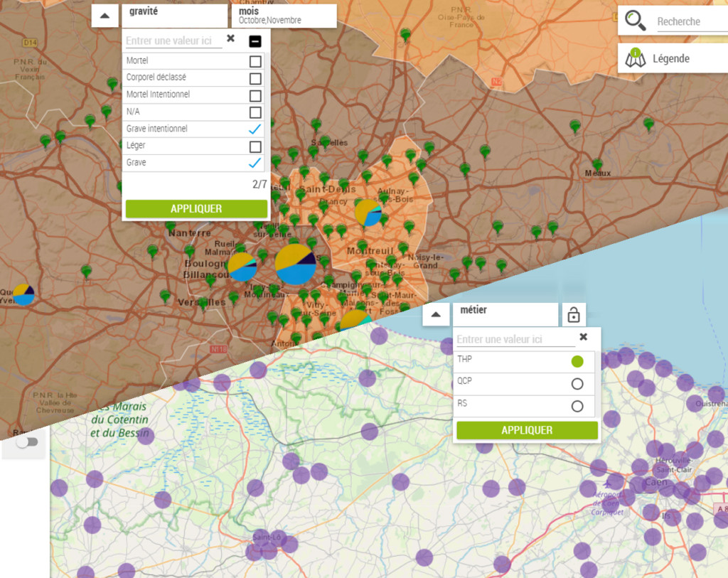
Task: Open the Légende map icon
Action: click(635, 58)
